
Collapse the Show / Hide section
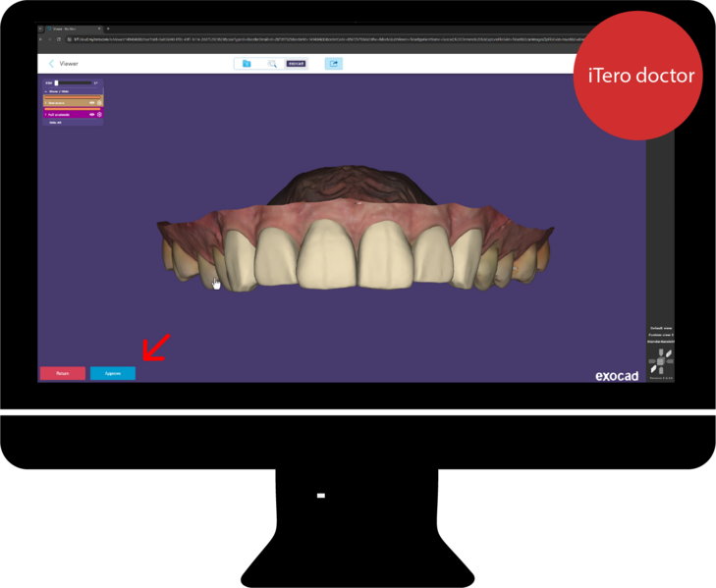tap(46, 91)
